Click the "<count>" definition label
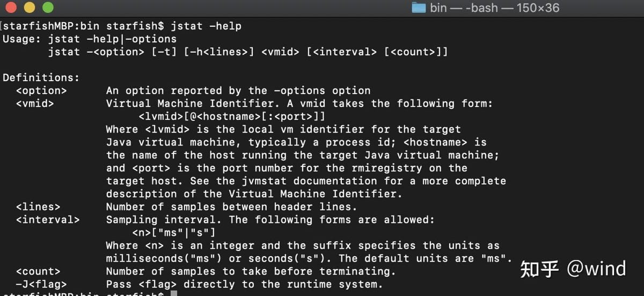The height and width of the screenshot is (296, 644). tap(38, 271)
